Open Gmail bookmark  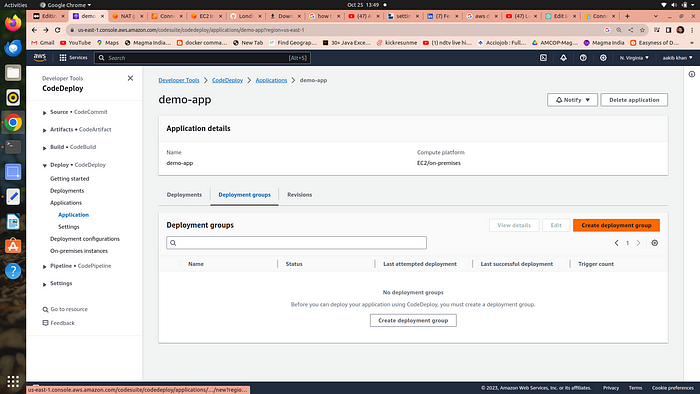point(43,43)
